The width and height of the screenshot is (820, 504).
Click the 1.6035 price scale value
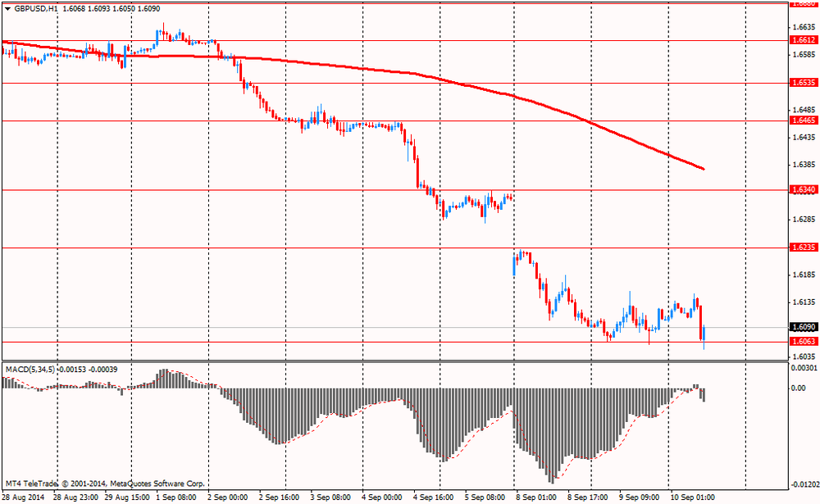[x=804, y=356]
